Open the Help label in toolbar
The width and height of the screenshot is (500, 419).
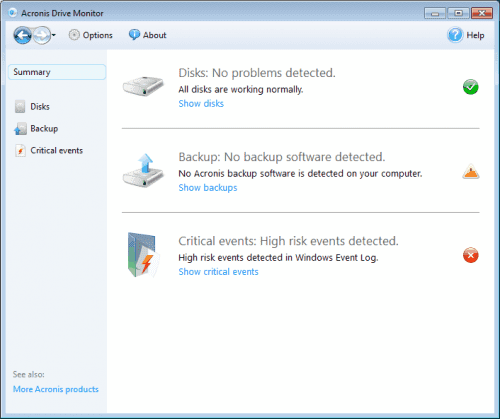pos(475,35)
